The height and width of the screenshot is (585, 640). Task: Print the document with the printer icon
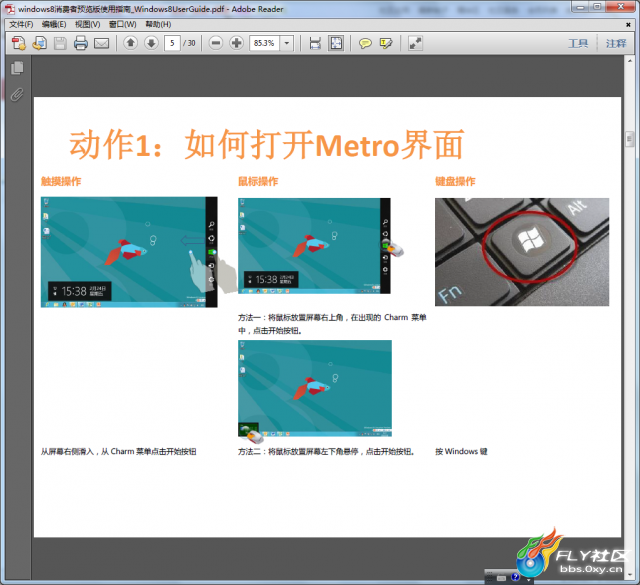pyautogui.click(x=80, y=43)
